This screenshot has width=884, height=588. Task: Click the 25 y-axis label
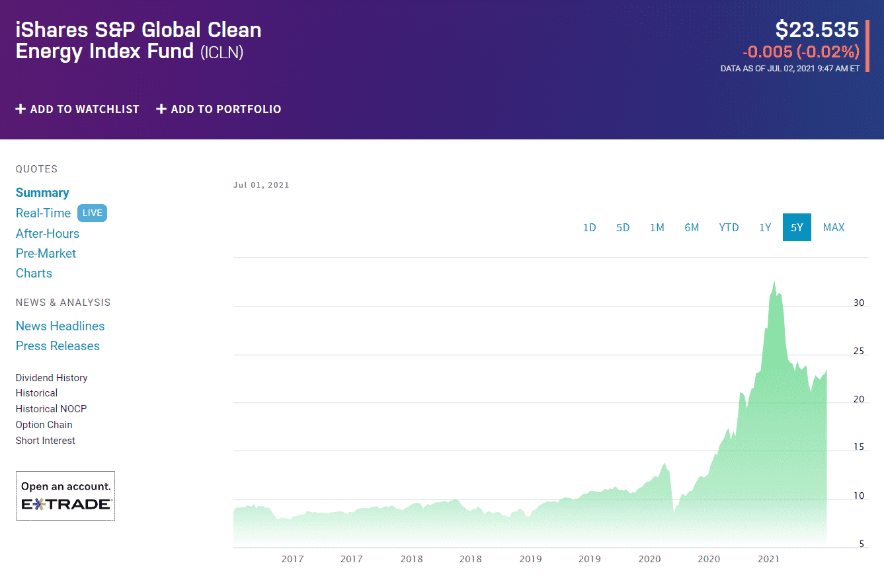point(859,351)
